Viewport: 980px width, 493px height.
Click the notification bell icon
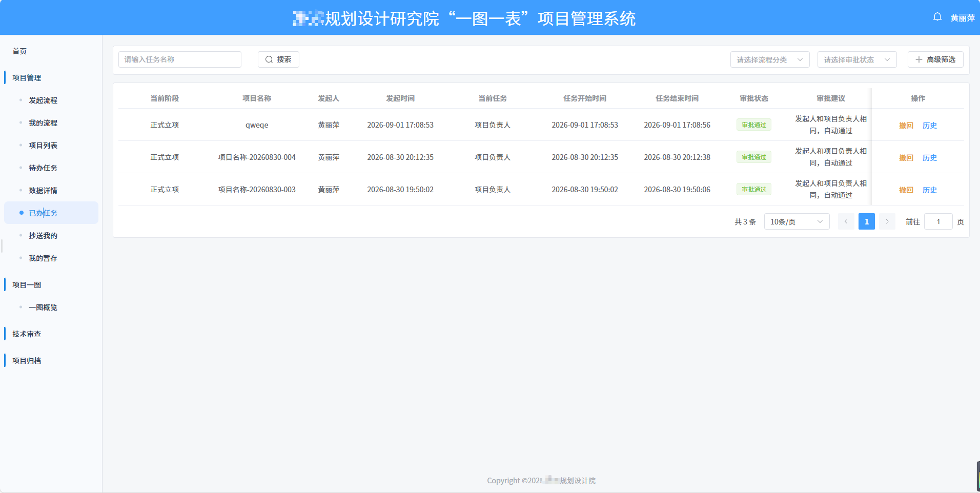click(x=937, y=17)
